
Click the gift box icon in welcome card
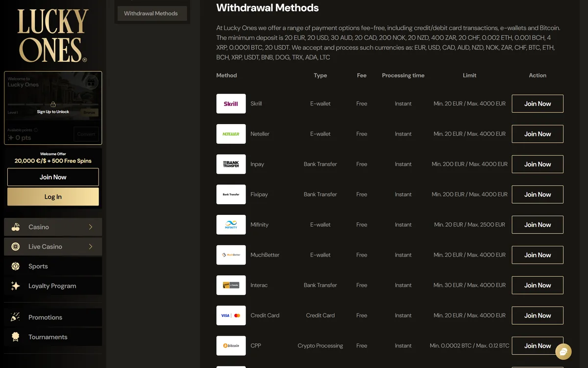(91, 82)
